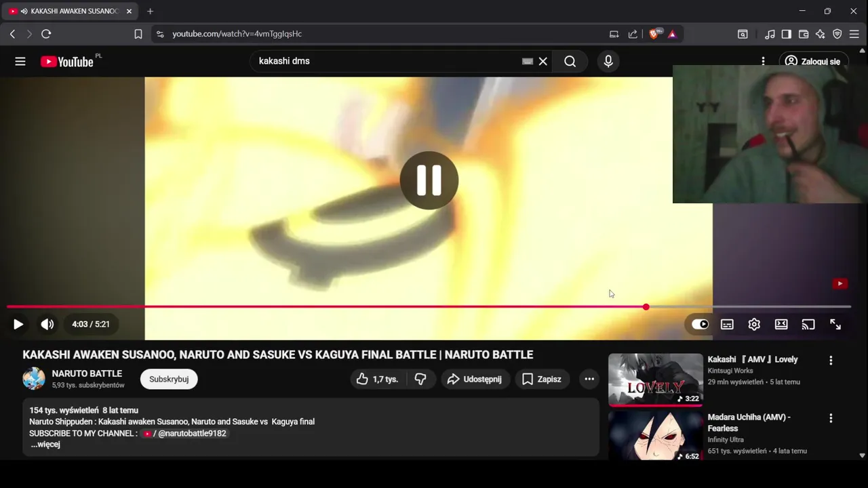
Task: Open more actions menu beside Zapisz
Action: tap(589, 379)
